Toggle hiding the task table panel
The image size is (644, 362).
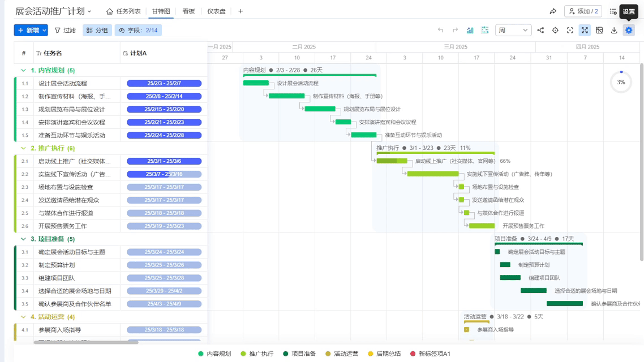pyautogui.click(x=599, y=30)
